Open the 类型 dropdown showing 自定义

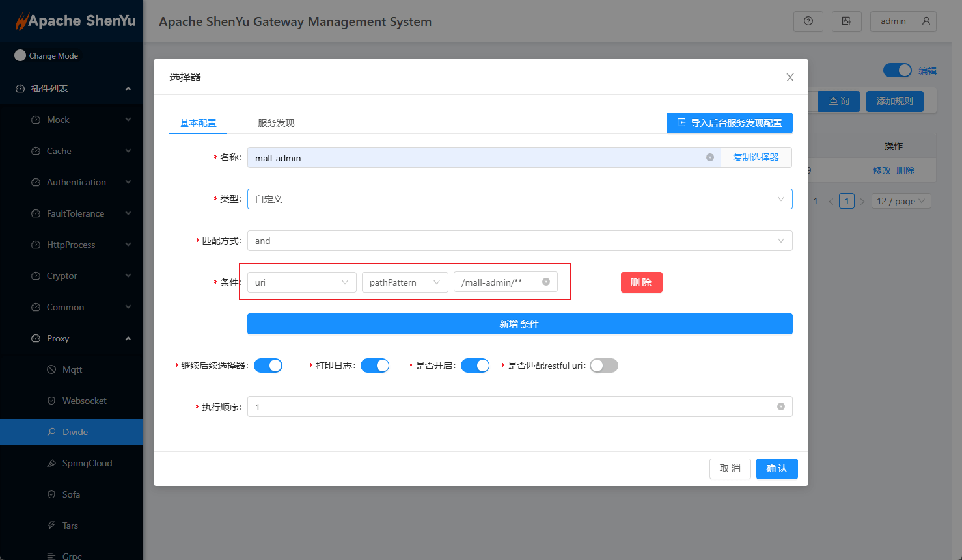tap(519, 199)
